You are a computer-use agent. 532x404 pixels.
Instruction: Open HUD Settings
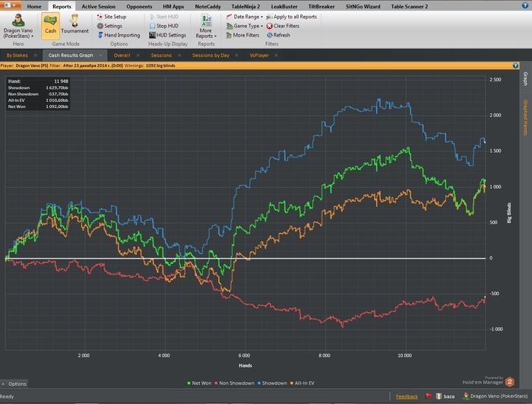(x=168, y=35)
